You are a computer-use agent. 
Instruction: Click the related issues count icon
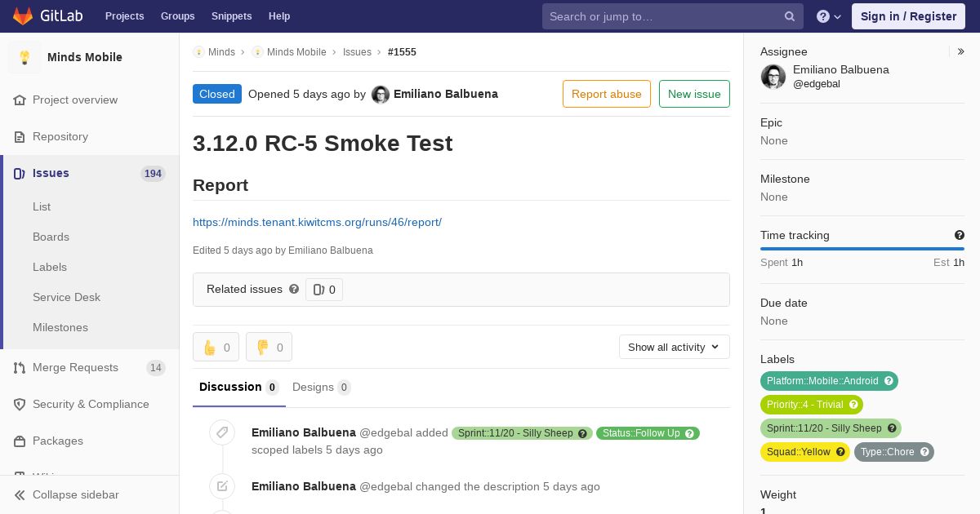(319, 290)
